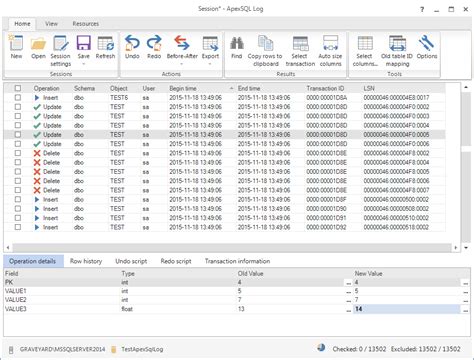
Task: Check the Update row with LSN ending F0:0002
Action: (x=18, y=107)
